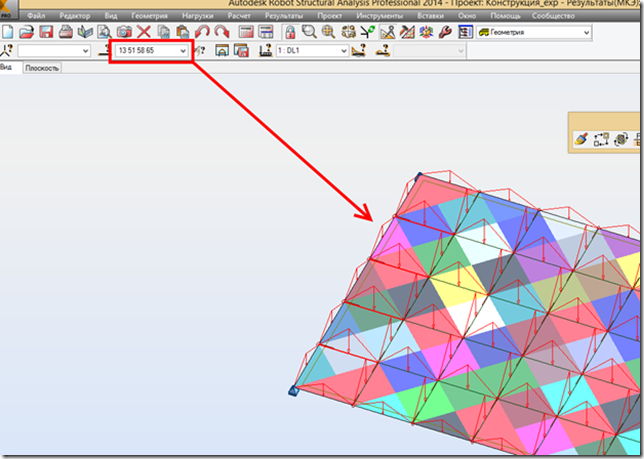Screen dimensions: 644x459
Task: Toggle the compass and ruler snap icon
Action: (387, 32)
